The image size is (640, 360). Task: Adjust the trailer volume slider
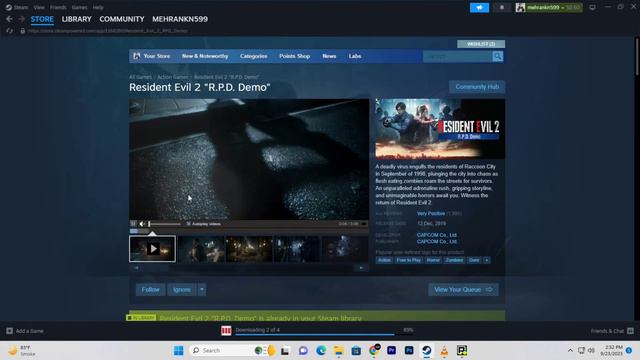[164, 224]
